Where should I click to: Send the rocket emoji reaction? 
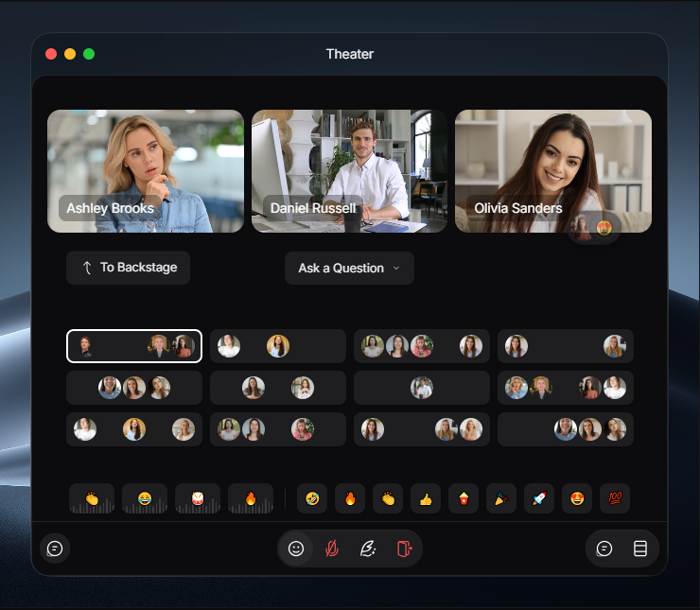[539, 498]
